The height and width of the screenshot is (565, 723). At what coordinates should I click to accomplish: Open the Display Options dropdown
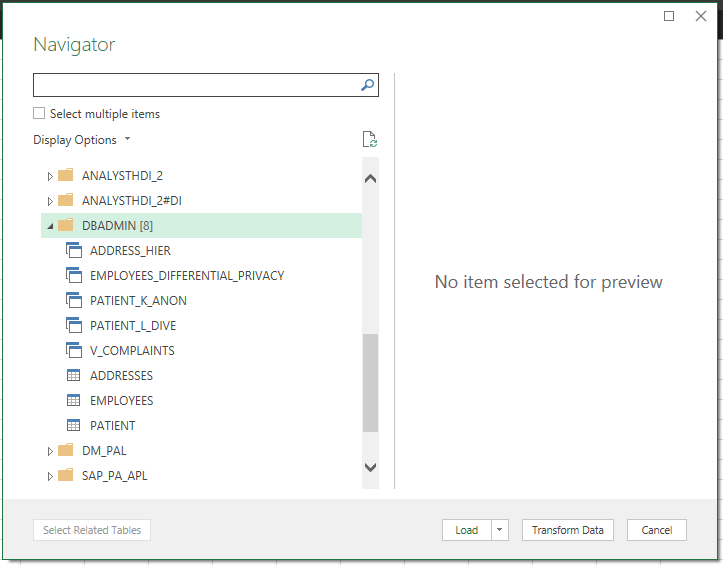82,139
